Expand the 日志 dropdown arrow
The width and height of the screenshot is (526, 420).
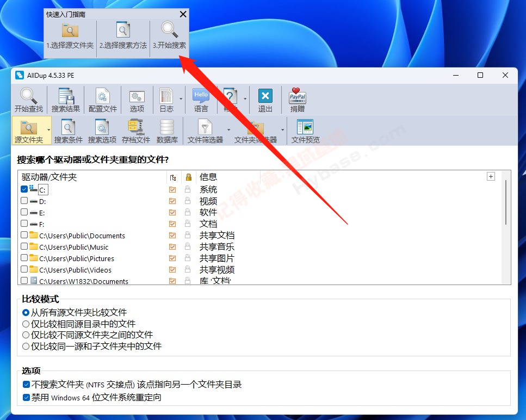pyautogui.click(x=181, y=99)
